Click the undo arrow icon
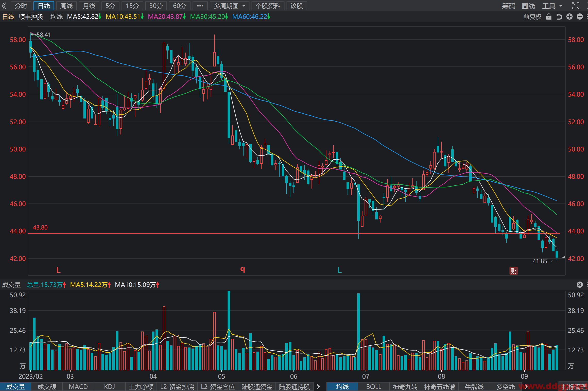Image resolution: width=588 pixels, height=391 pixels. (x=559, y=17)
